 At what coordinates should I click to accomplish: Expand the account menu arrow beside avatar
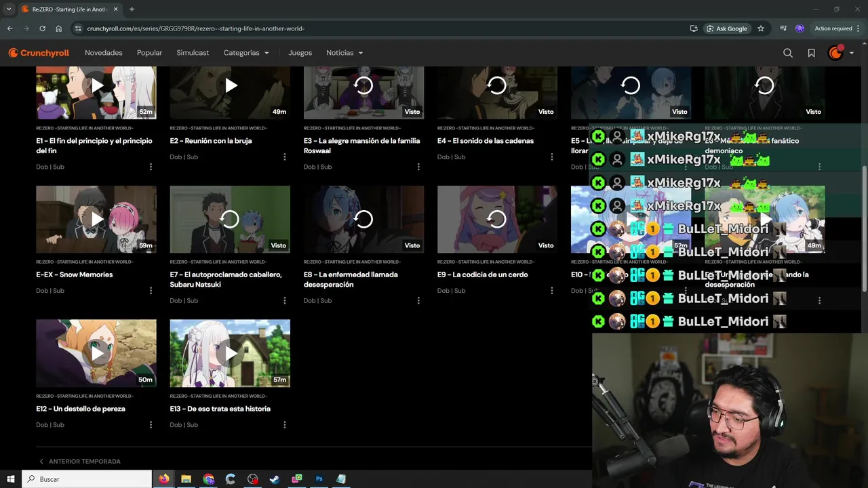point(852,53)
